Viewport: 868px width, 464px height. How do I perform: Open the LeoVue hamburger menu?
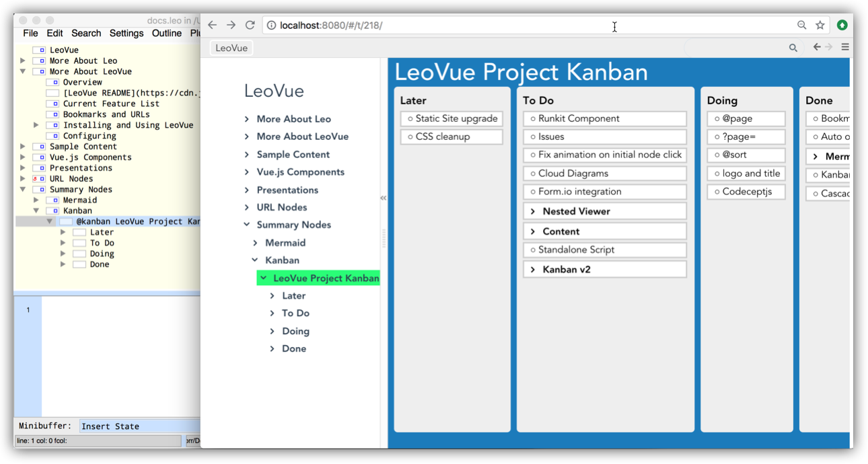pyautogui.click(x=845, y=47)
